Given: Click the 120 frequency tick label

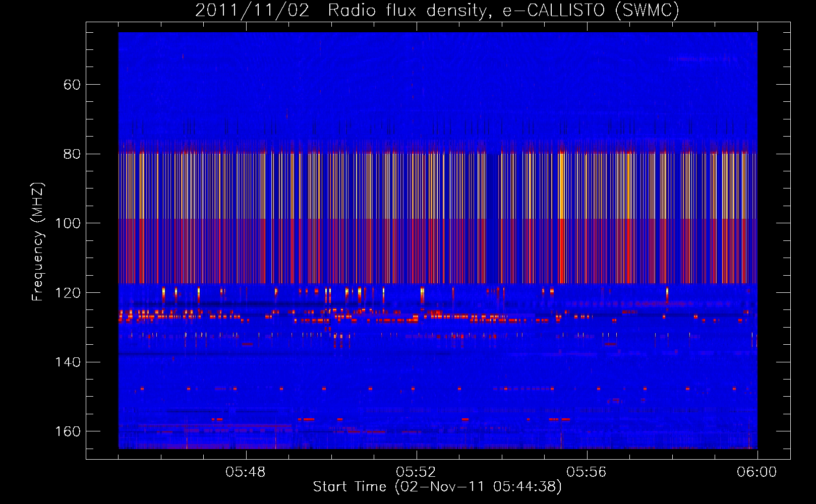Looking at the screenshot, I should tap(68, 293).
